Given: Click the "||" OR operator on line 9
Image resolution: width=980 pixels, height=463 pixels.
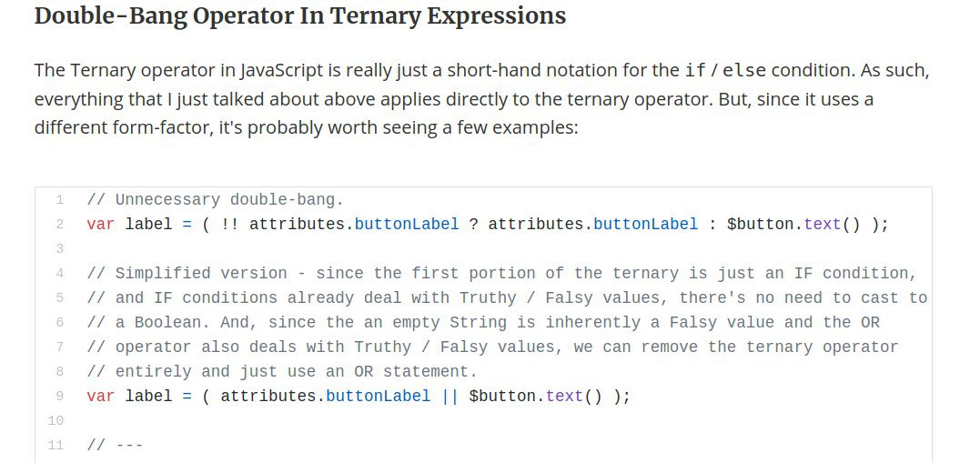Looking at the screenshot, I should 450,396.
